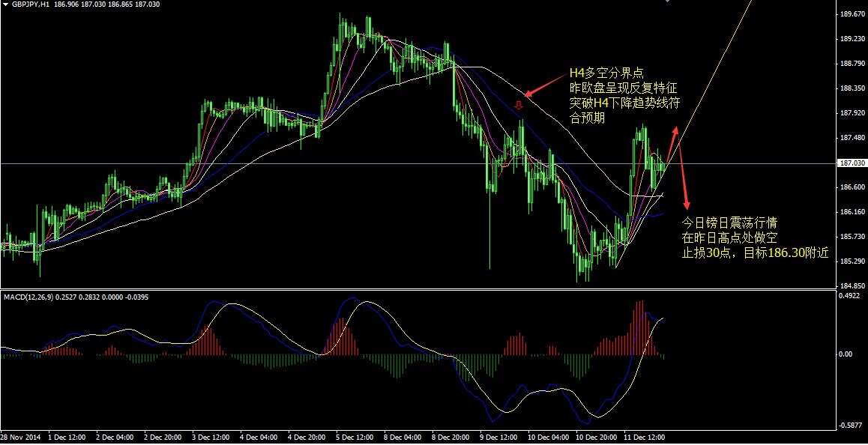
Task: Click the 8 Dec 04:00 time label
Action: [x=403, y=438]
